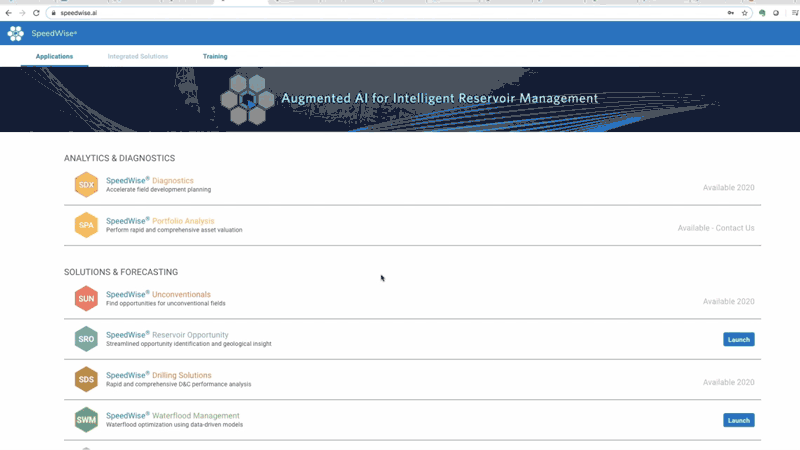This screenshot has height=450, width=800.
Task: Click the 'ANALYTICS & DIAGNOSTICS' heading
Action: tap(119, 158)
